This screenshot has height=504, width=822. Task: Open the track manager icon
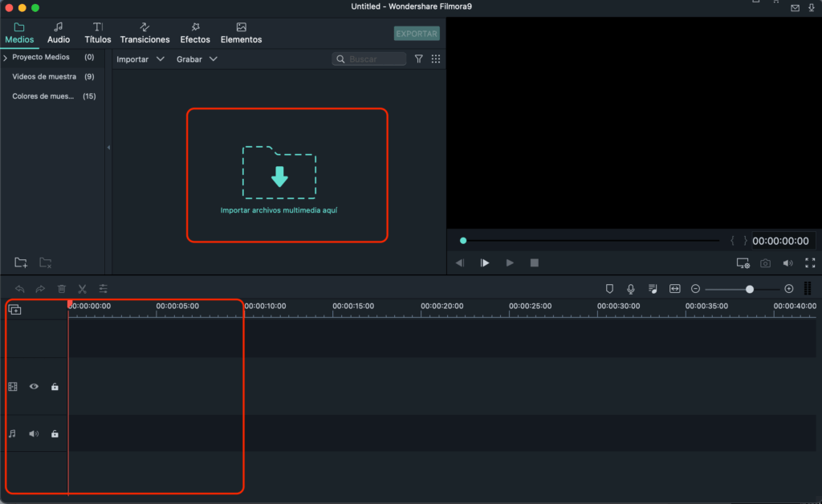coord(14,308)
